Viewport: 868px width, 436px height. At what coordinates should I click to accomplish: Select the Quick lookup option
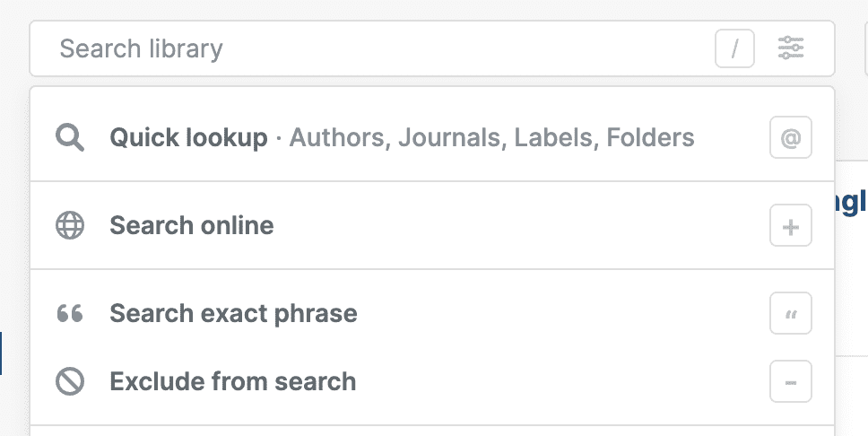coord(188,138)
